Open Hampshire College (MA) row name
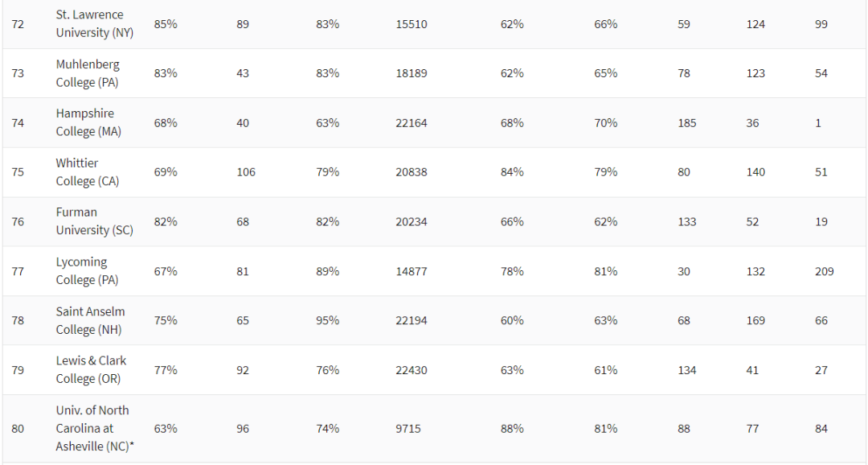Image resolution: width=868 pixels, height=465 pixels. coord(88,122)
